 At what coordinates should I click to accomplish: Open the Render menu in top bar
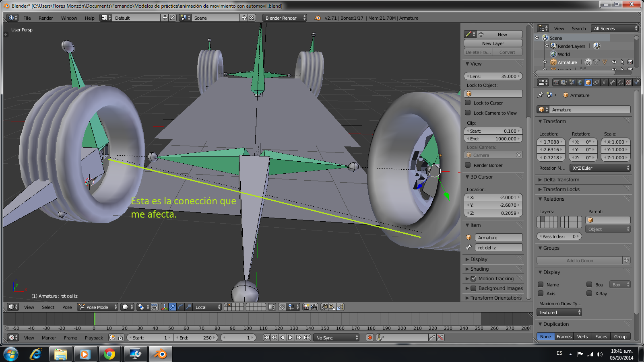pyautogui.click(x=45, y=18)
